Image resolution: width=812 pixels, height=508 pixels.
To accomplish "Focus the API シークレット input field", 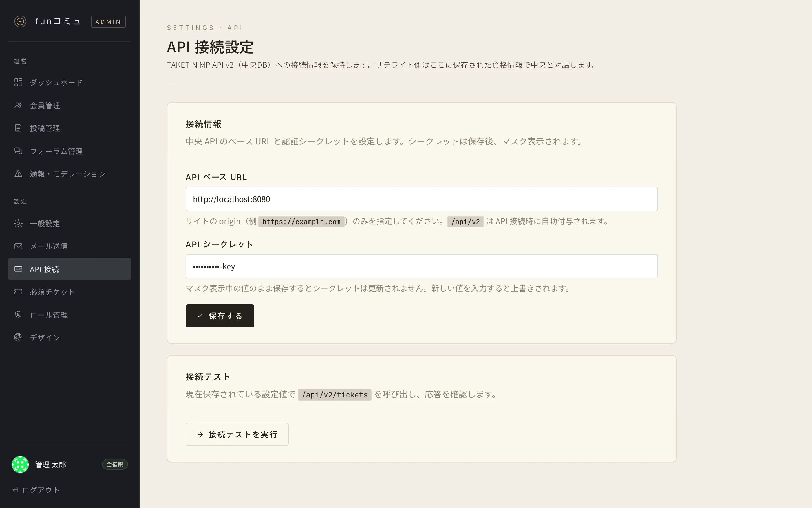I will (x=422, y=266).
